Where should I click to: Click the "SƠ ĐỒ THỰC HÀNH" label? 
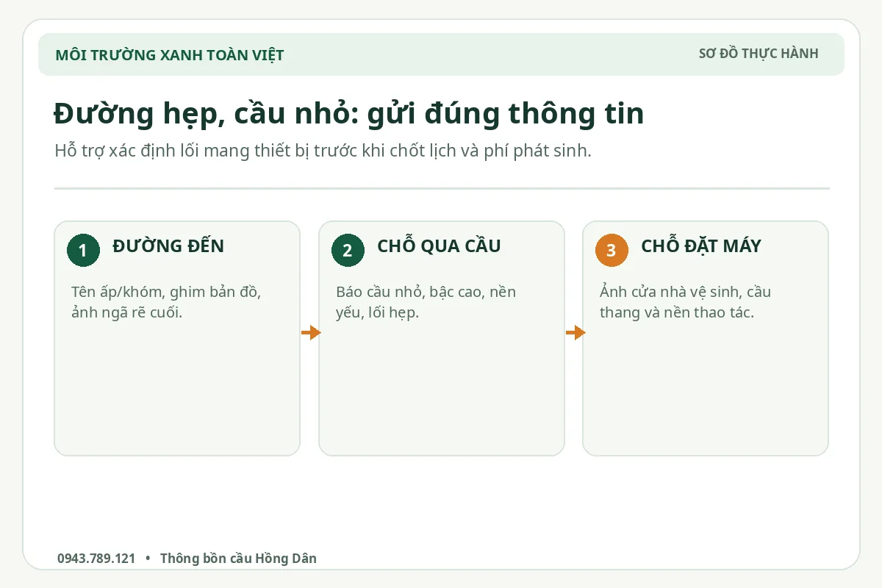click(759, 54)
